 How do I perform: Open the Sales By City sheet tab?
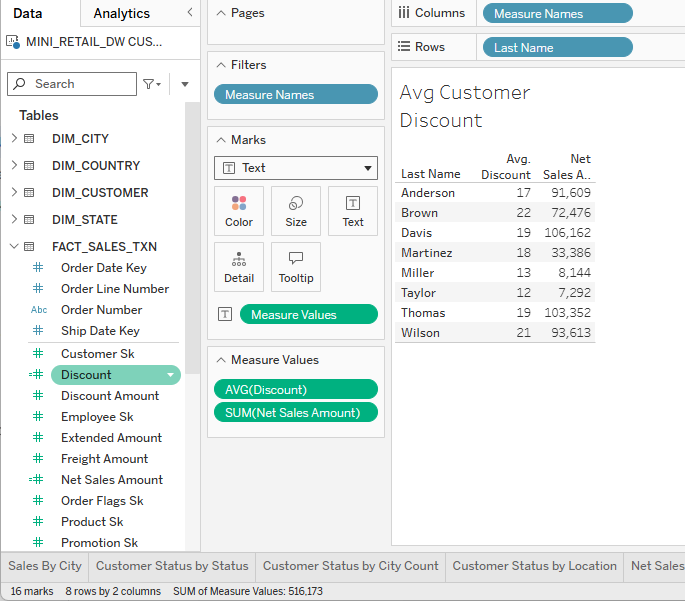coord(45,566)
